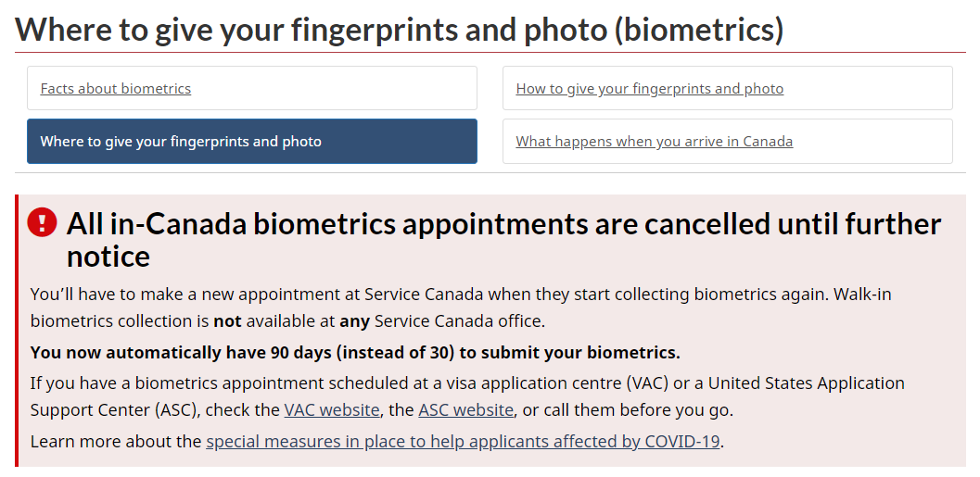Go to How to give your fingerprints and photo
This screenshot has width=980, height=477.
tap(649, 89)
